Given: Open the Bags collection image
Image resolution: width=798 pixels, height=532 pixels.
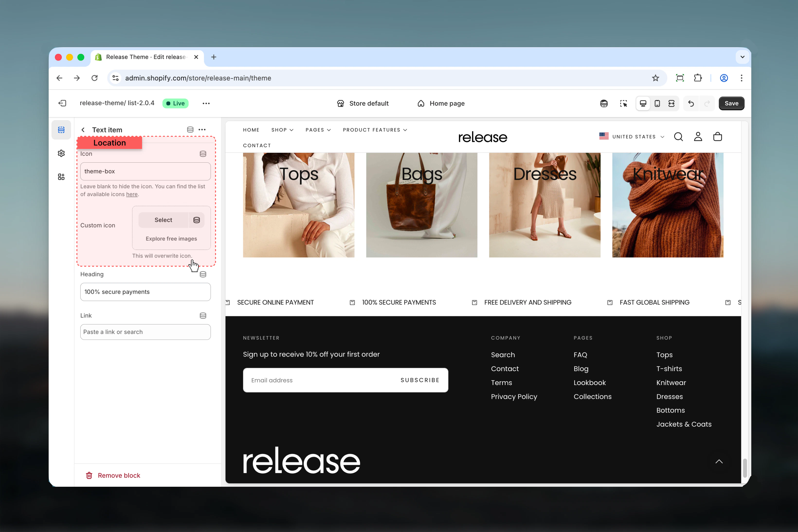Looking at the screenshot, I should coord(422,205).
